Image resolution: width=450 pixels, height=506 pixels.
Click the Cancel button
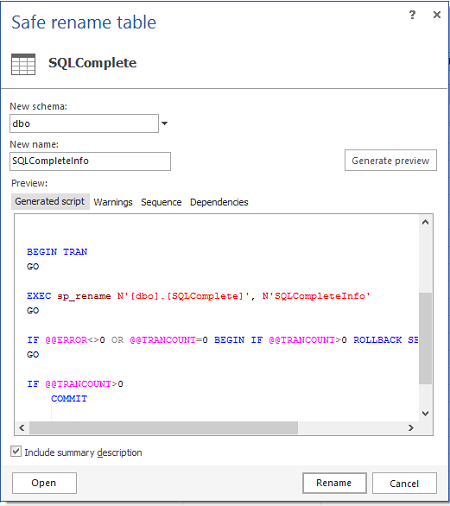coord(404,483)
